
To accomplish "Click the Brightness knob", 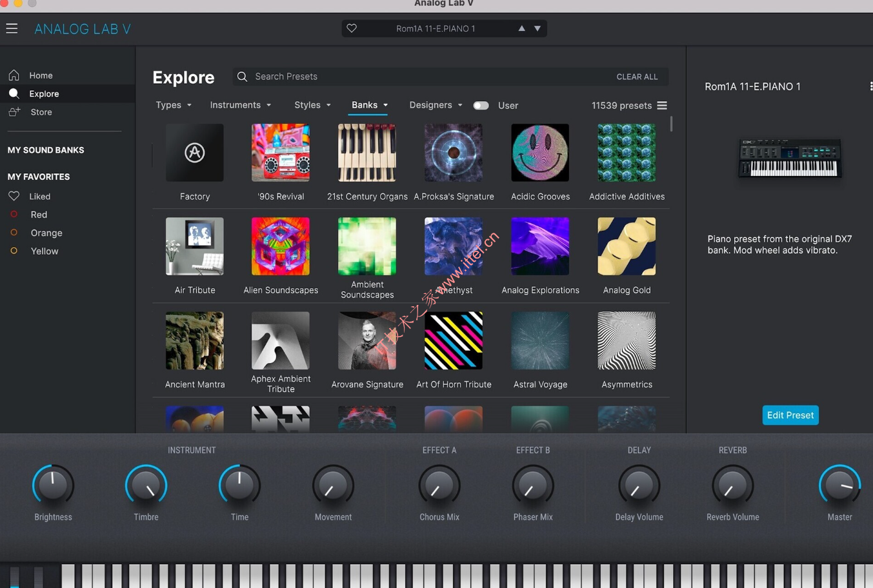I will (x=53, y=485).
